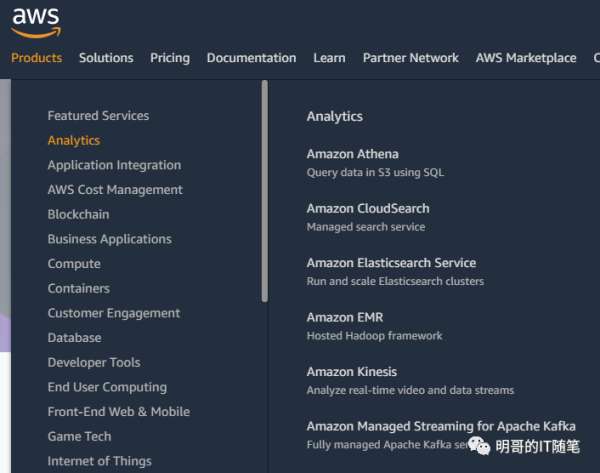Open the Analytics heading link

[334, 116]
